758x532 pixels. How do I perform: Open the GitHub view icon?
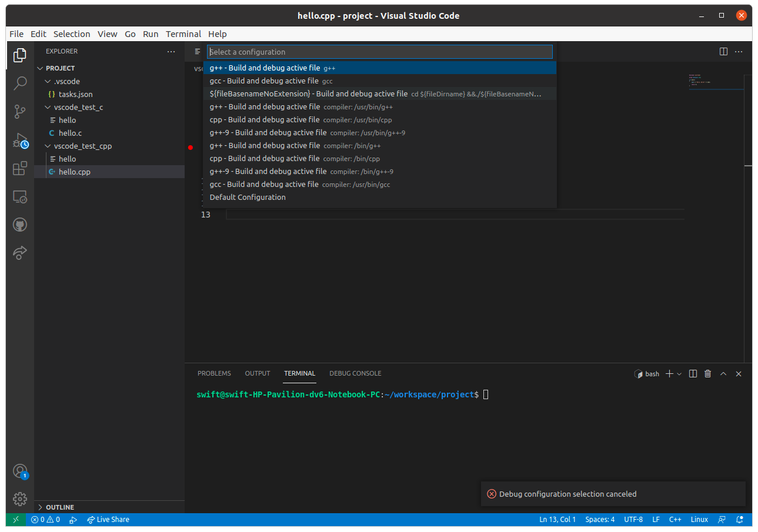20,225
